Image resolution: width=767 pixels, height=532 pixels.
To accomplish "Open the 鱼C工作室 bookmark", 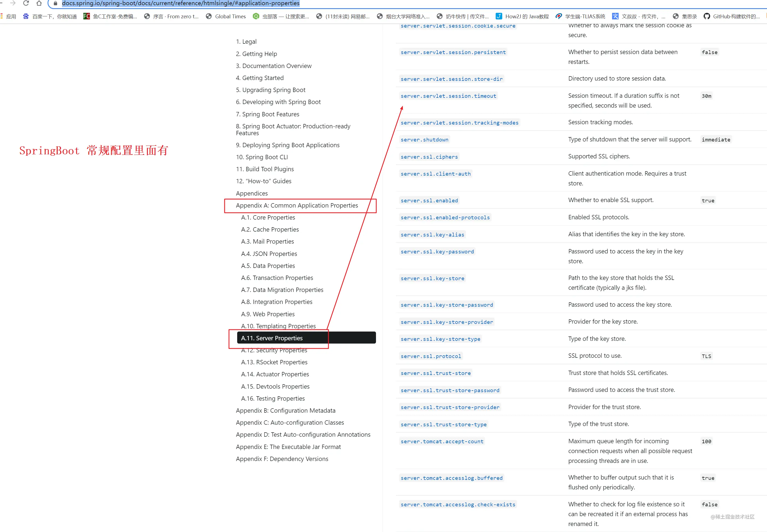I will (x=110, y=16).
